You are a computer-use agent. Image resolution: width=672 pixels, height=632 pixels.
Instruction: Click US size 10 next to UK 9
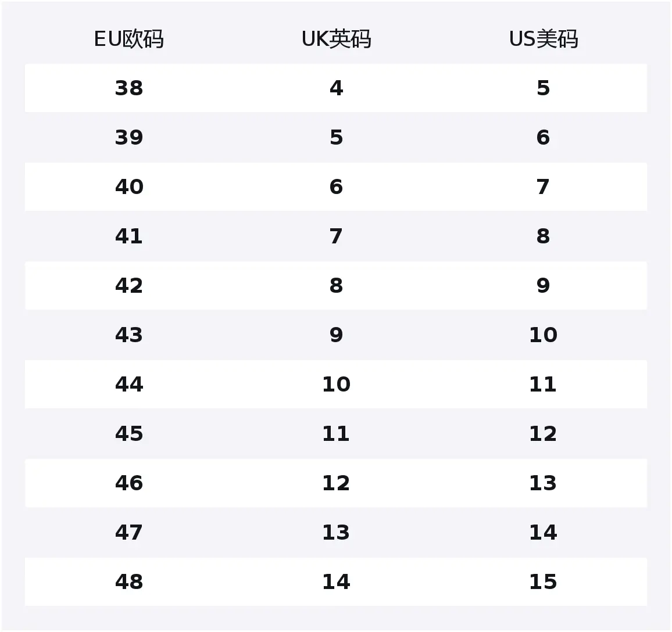tap(543, 335)
